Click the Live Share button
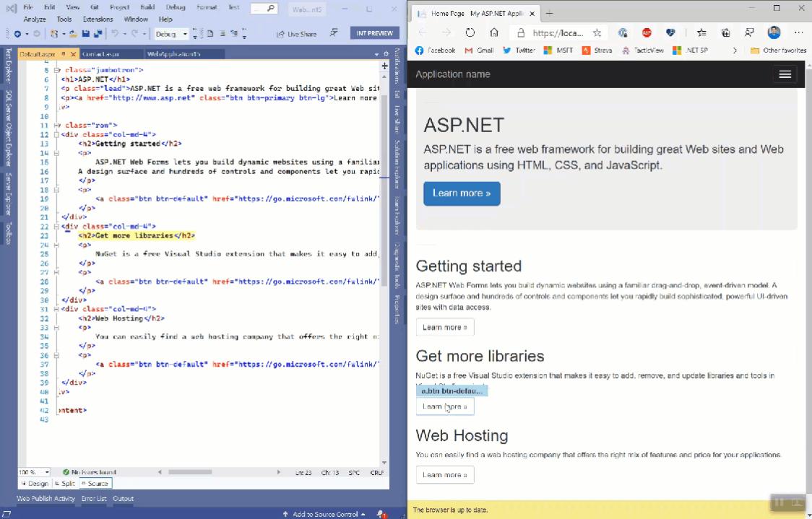812x519 pixels. tap(297, 34)
